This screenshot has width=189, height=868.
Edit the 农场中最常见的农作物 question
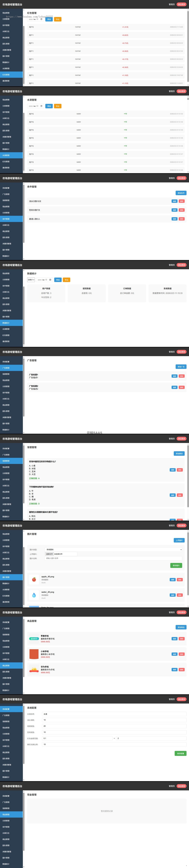[172, 470]
